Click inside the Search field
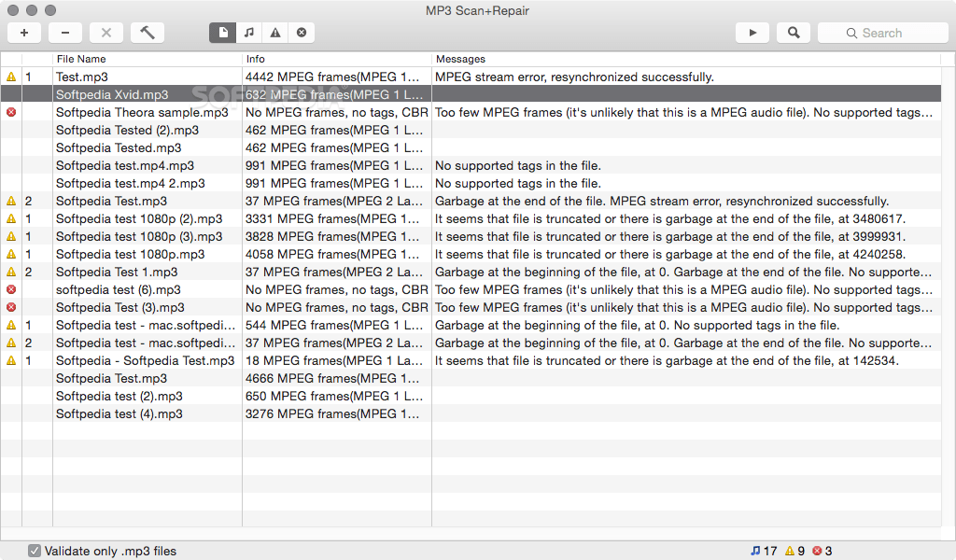956x560 pixels. [882, 33]
